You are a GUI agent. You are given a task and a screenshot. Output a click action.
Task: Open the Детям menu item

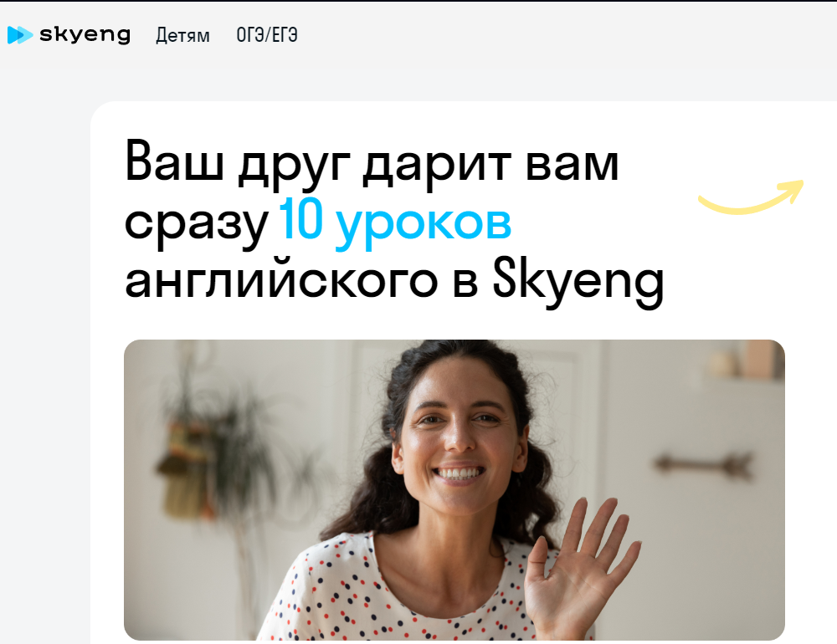point(182,35)
